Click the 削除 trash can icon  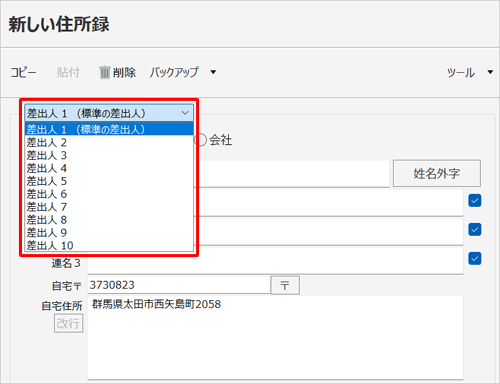coord(105,72)
